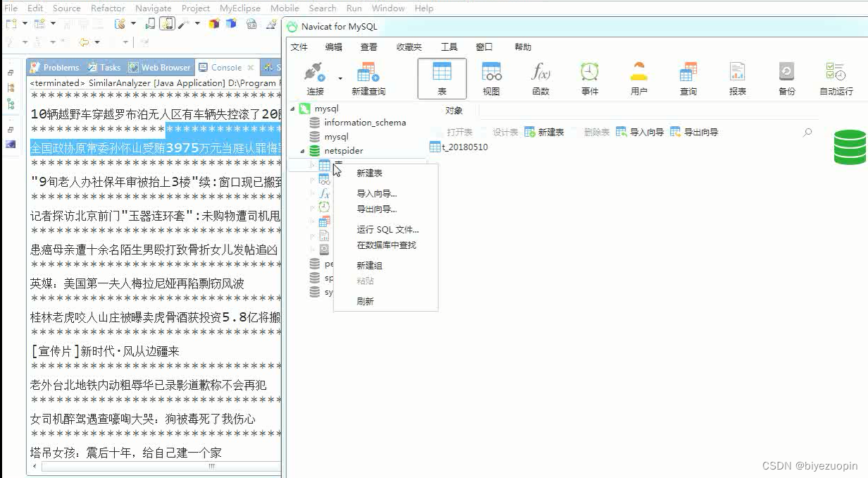Open the Eclipse MyEclipse menu
The image size is (868, 478).
click(x=240, y=8)
